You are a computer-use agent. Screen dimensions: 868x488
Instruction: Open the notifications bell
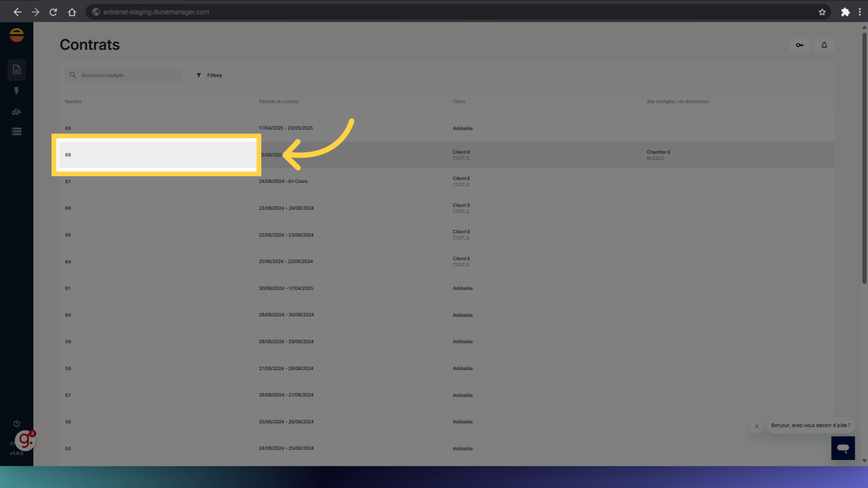(x=824, y=45)
